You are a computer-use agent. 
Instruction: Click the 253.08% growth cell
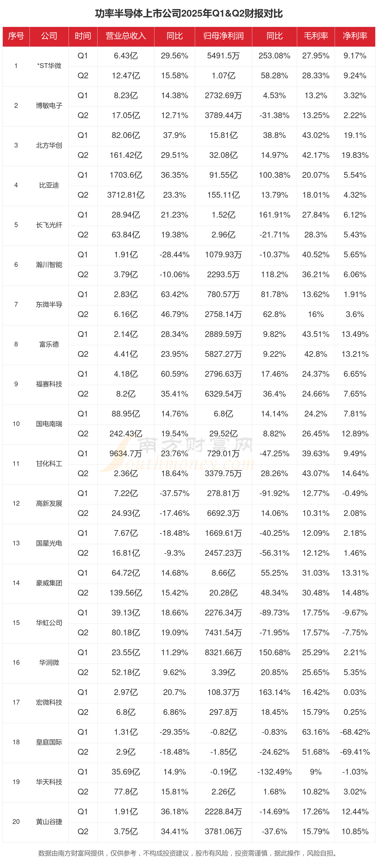[274, 56]
